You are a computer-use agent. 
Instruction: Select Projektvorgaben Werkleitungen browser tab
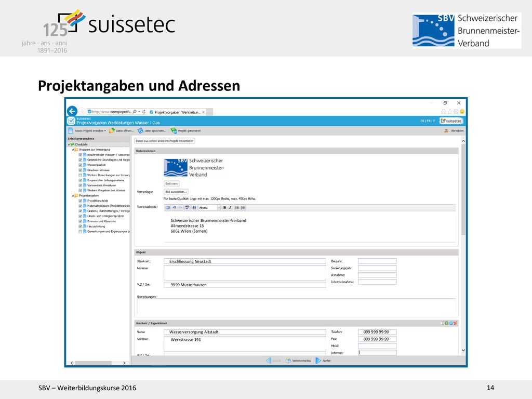point(177,112)
